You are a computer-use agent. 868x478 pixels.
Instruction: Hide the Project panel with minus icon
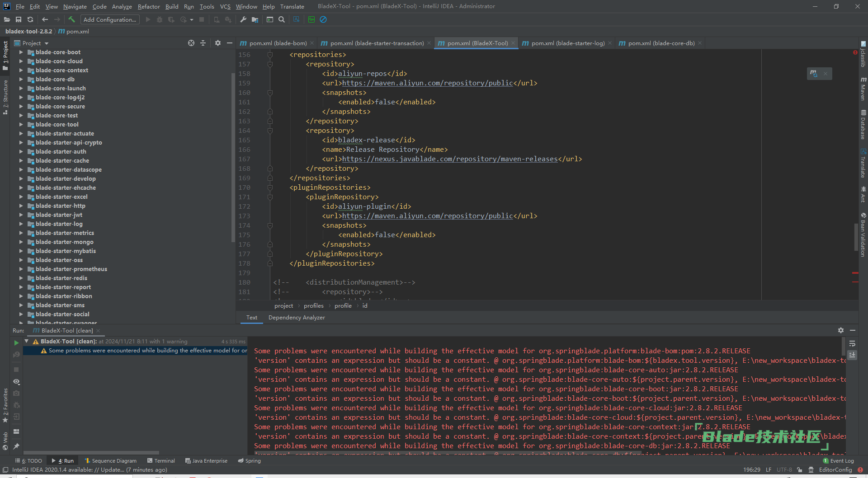click(x=230, y=43)
